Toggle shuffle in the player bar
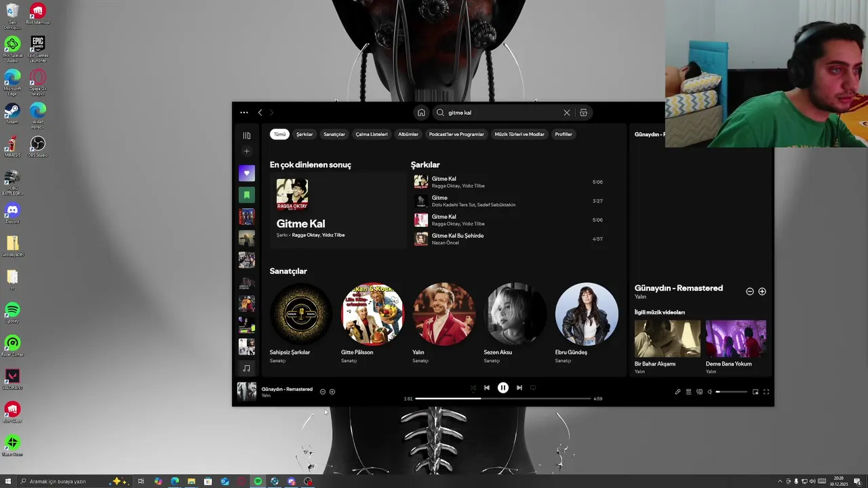The image size is (868, 488). [x=473, y=388]
